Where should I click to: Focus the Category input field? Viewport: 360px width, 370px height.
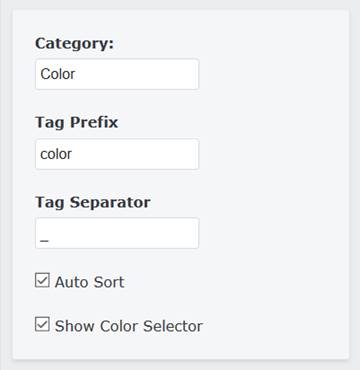[117, 74]
